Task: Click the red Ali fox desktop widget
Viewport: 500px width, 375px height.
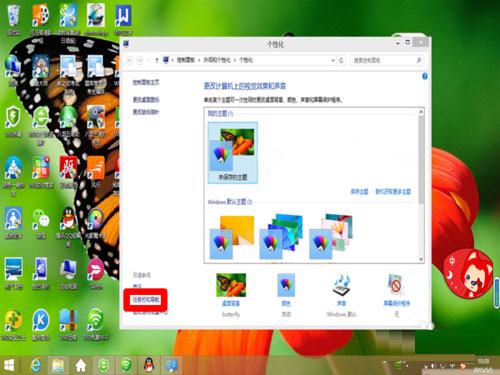Action: (x=468, y=273)
